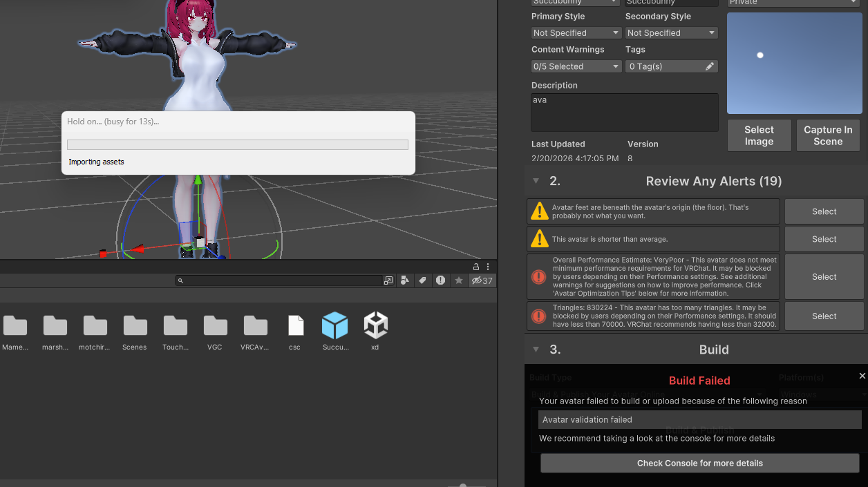
Task: Open the Scenes folder
Action: pos(135,326)
